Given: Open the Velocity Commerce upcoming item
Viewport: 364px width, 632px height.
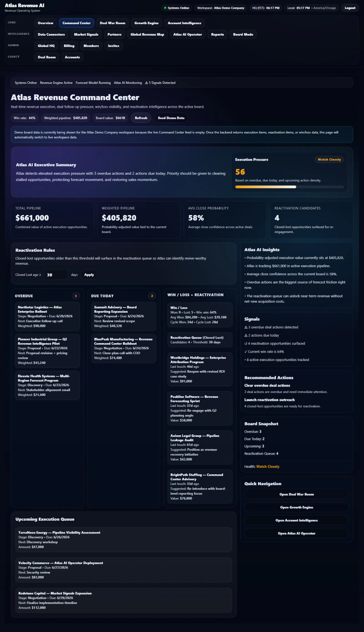Looking at the screenshot, I should (124, 570).
